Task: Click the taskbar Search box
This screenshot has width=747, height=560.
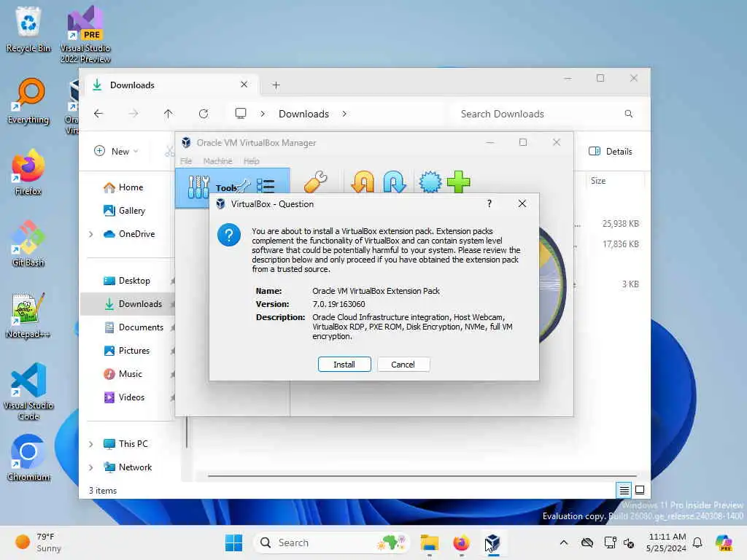Action: pos(332,542)
